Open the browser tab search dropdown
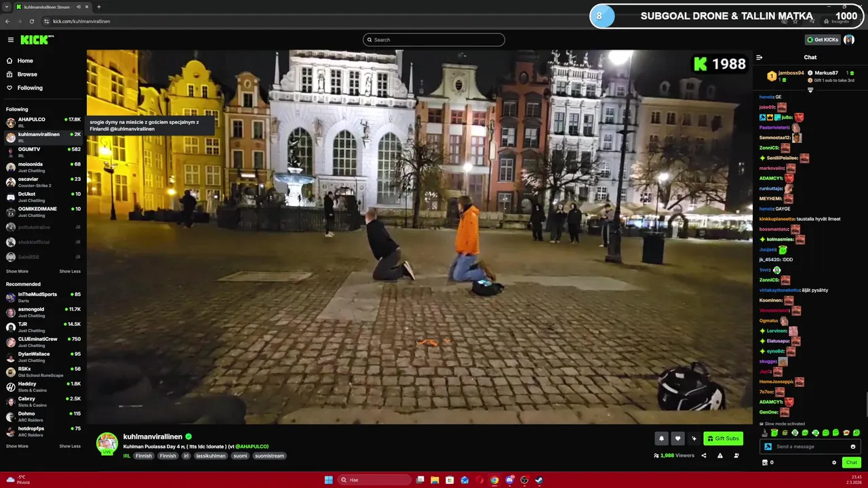The image size is (868, 488). pos(7,7)
